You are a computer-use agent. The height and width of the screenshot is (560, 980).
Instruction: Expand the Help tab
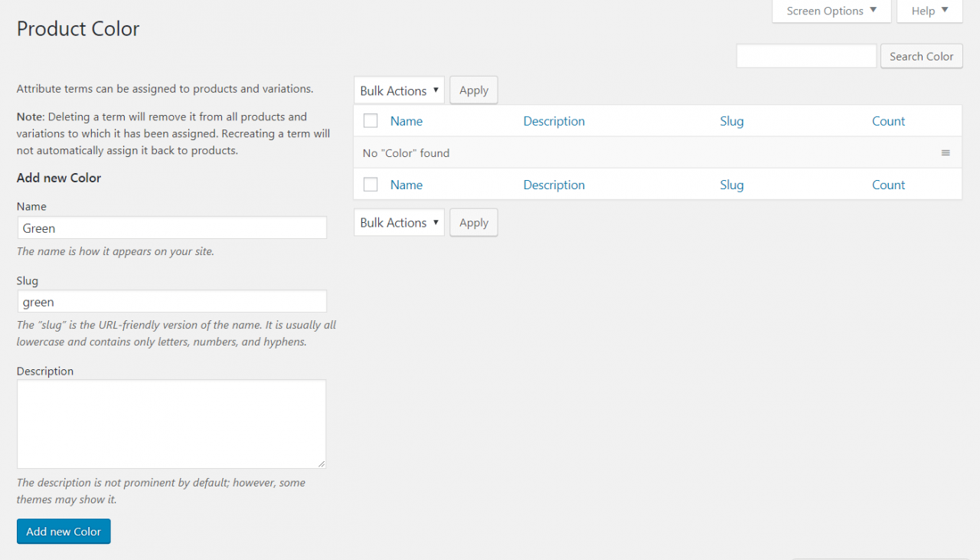click(929, 11)
